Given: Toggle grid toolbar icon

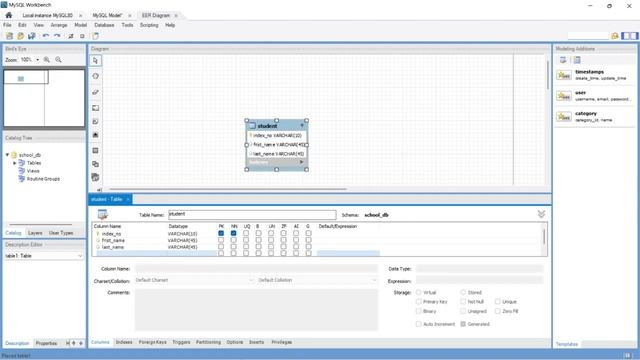Looking at the screenshot, I should click(71, 36).
